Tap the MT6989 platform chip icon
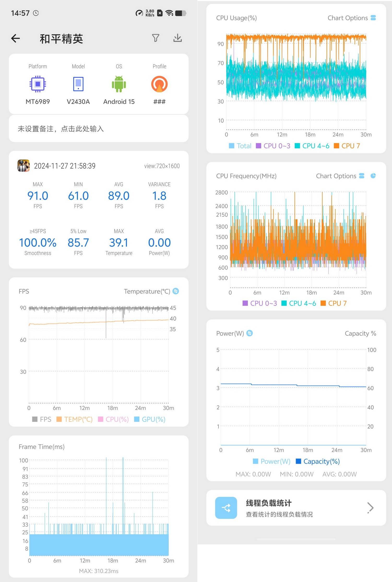 coord(38,84)
